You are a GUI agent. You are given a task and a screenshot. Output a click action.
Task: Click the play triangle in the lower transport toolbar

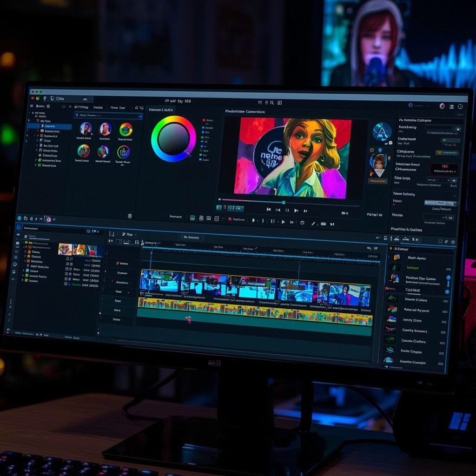pos(283,222)
